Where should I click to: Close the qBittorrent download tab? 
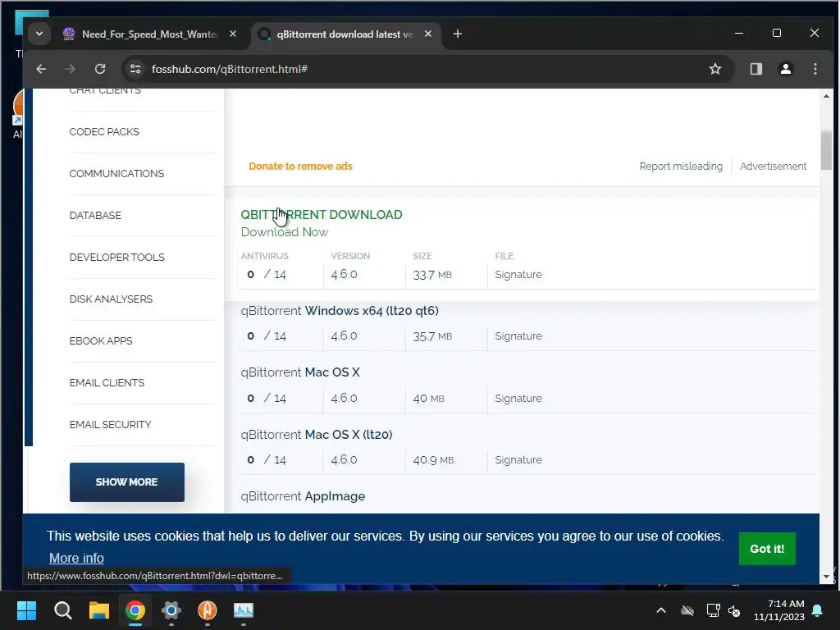coord(428,34)
